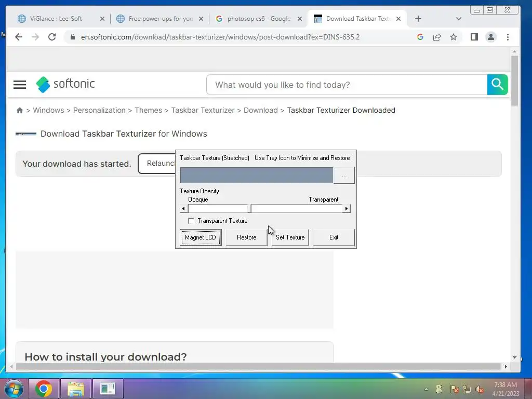Close the Free power-ups tab
This screenshot has width=532, height=399.
pyautogui.click(x=201, y=19)
